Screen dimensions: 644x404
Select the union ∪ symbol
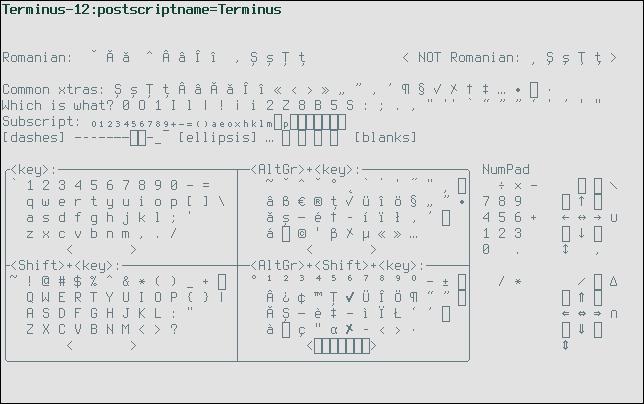[x=614, y=218]
